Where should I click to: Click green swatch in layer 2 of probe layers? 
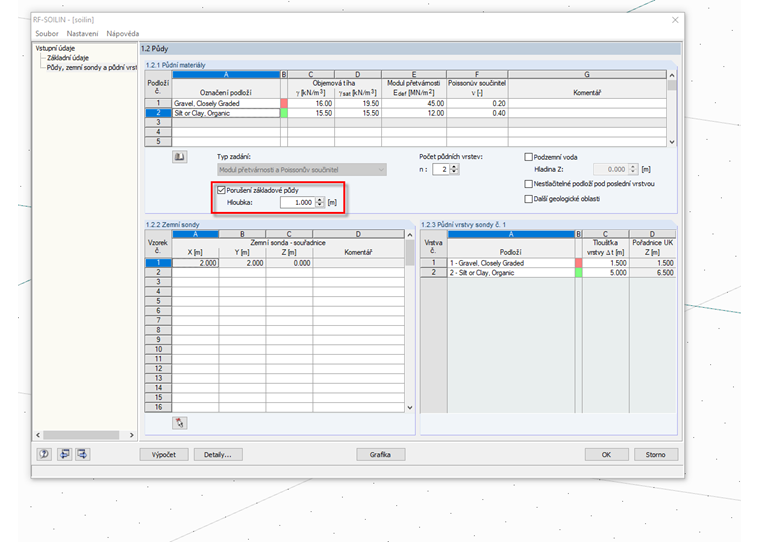[x=578, y=272]
